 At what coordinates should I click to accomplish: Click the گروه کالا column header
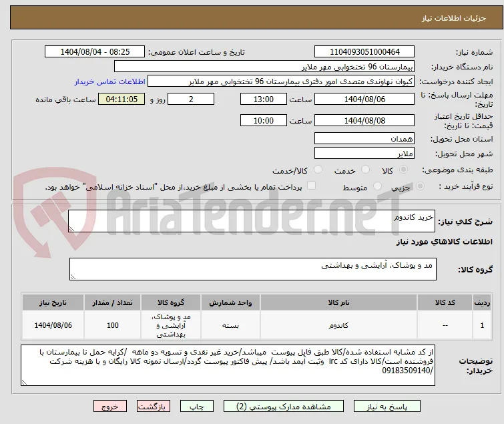coord(171,302)
